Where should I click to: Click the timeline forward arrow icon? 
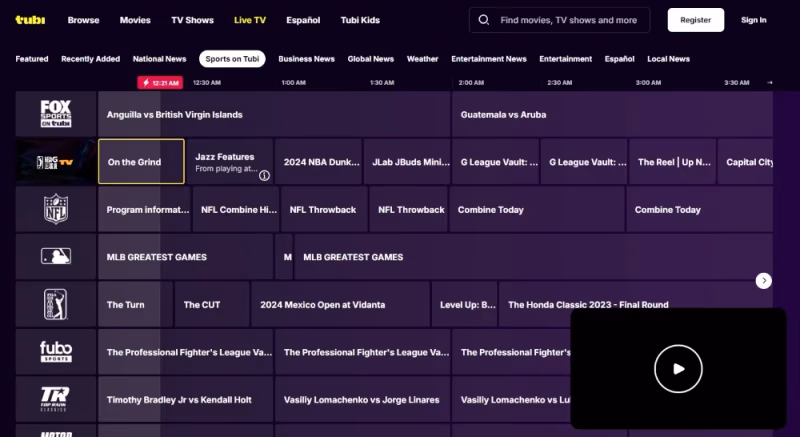770,83
